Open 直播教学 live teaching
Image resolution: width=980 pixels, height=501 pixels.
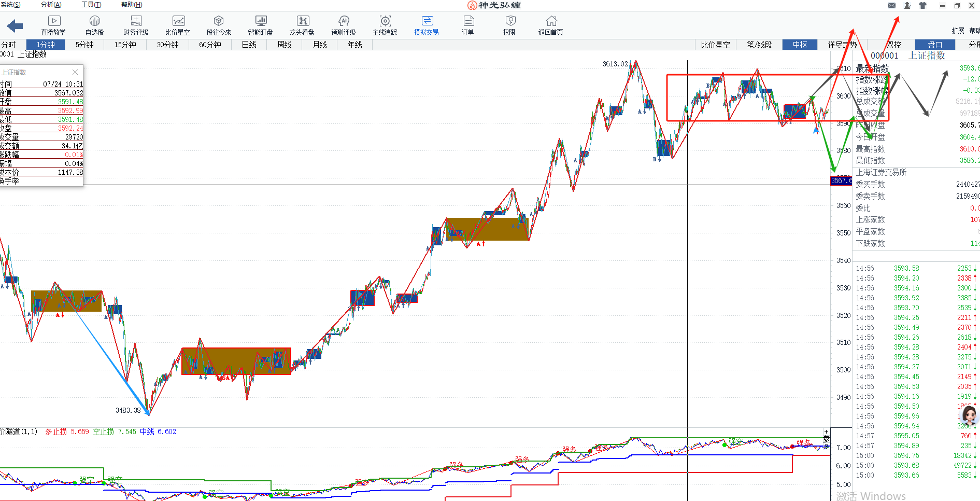pyautogui.click(x=53, y=25)
